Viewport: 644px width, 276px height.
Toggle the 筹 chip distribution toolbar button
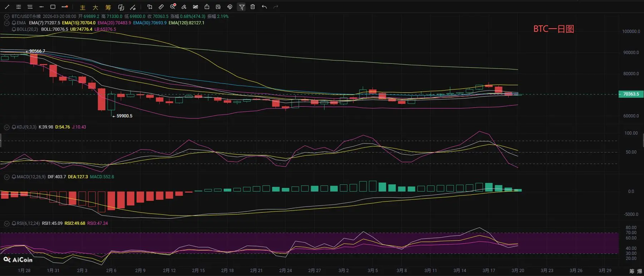coord(108,7)
